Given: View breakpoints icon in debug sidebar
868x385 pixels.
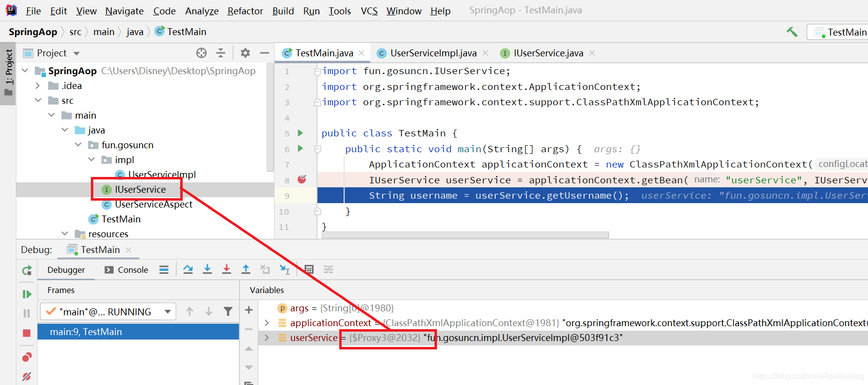Looking at the screenshot, I should point(27,357).
